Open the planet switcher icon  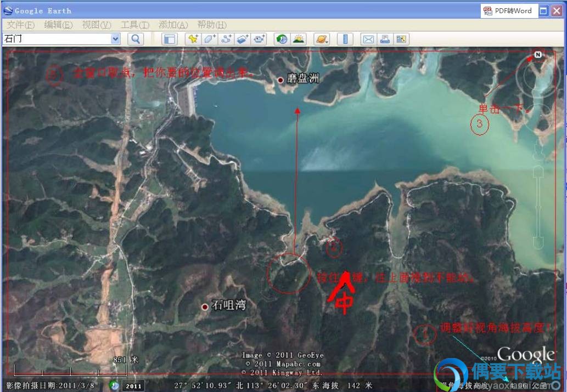point(322,39)
